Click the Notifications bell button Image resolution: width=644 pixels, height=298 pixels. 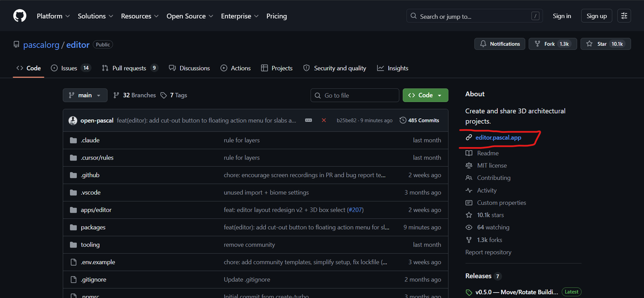pos(500,44)
